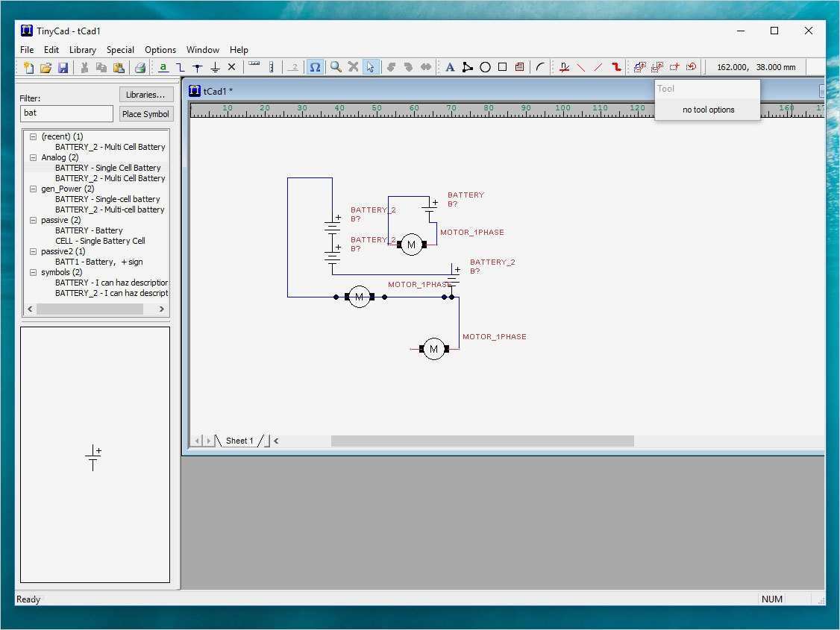Click the grey Delete X icon
840x630 pixels.
click(x=353, y=67)
